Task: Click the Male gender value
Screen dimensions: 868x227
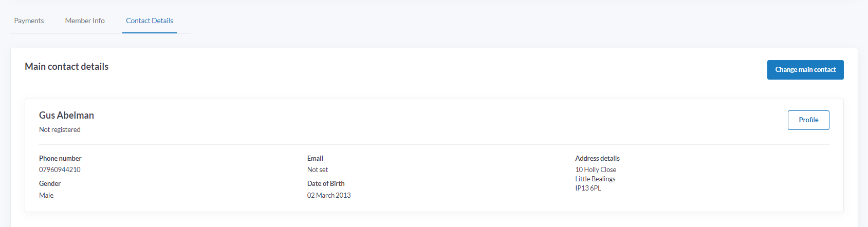Action: click(x=46, y=196)
